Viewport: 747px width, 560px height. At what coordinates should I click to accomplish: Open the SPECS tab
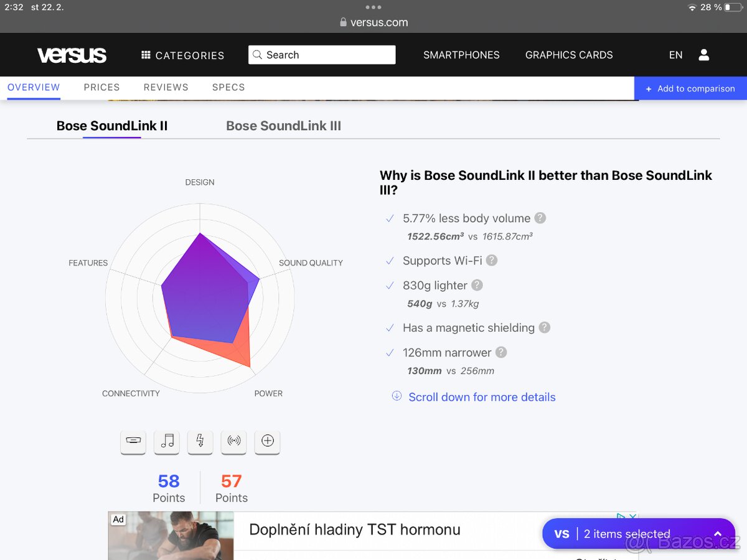point(228,87)
